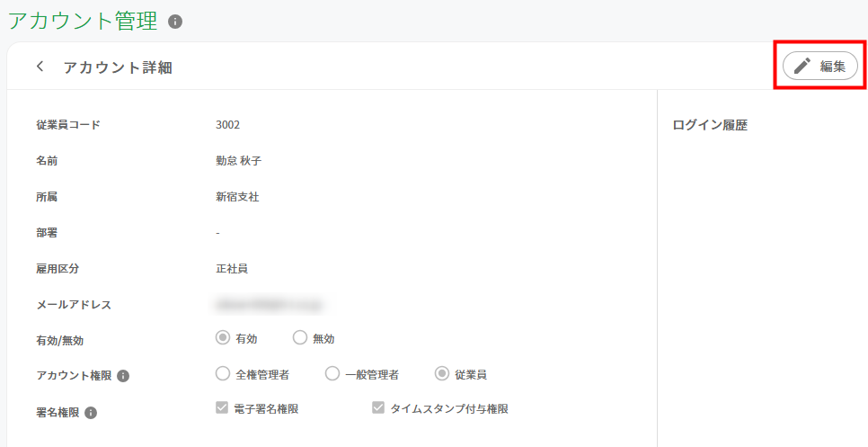Click the アカウント詳細 heading
Viewport: 868px width, 447px height.
pos(118,67)
